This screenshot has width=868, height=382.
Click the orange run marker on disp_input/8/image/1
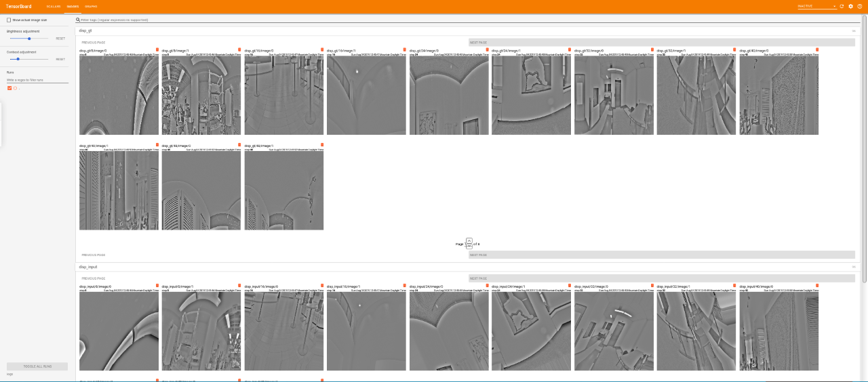coord(239,286)
